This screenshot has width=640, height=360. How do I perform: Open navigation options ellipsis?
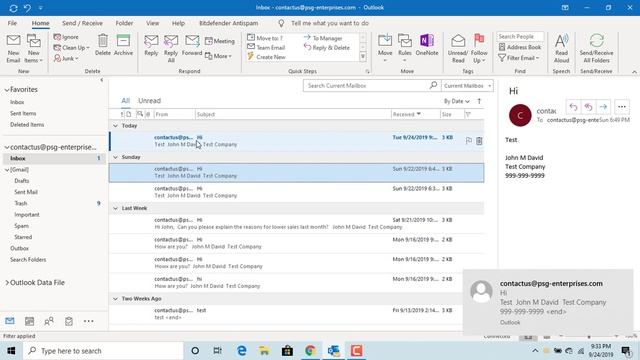click(89, 321)
